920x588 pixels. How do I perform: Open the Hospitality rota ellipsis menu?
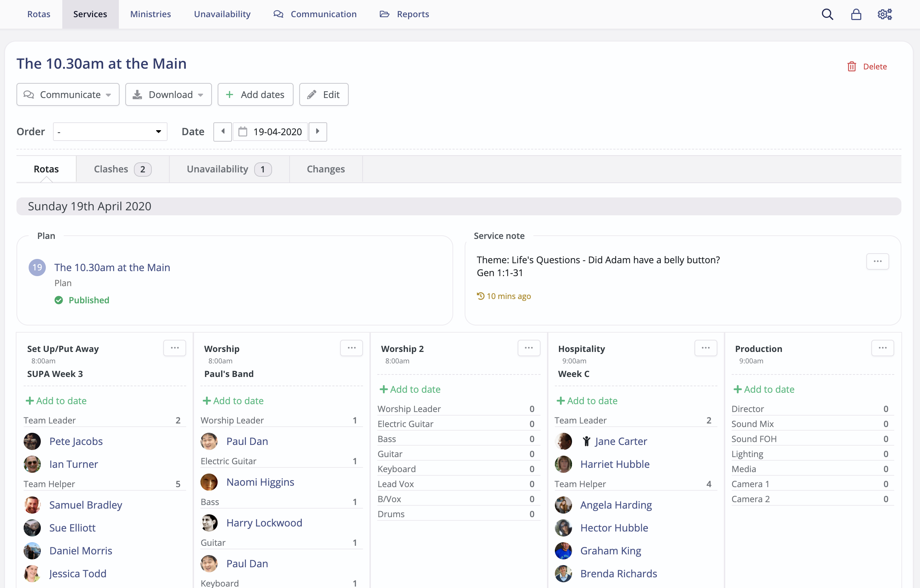(x=705, y=348)
